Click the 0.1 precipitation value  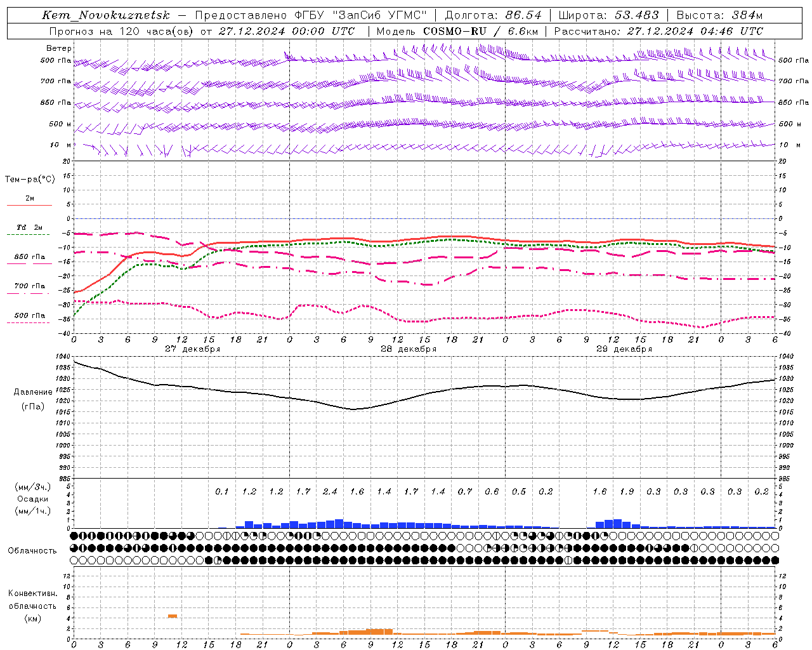pos(221,491)
